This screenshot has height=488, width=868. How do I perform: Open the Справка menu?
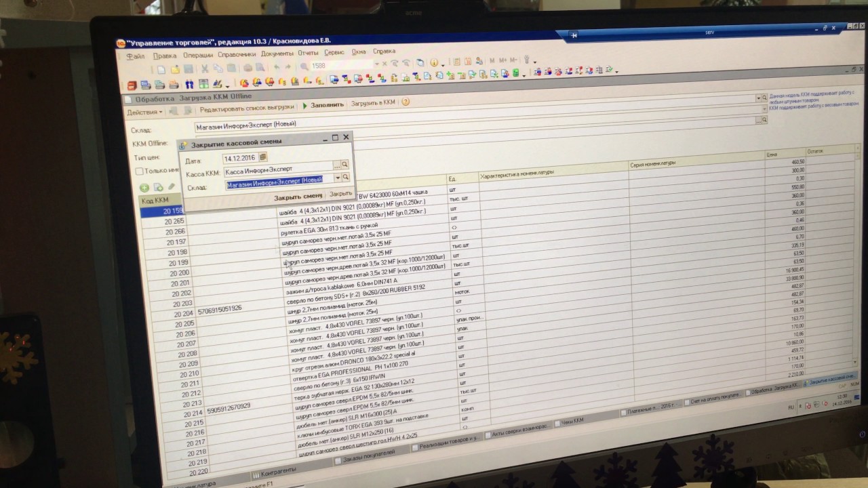pyautogui.click(x=384, y=52)
